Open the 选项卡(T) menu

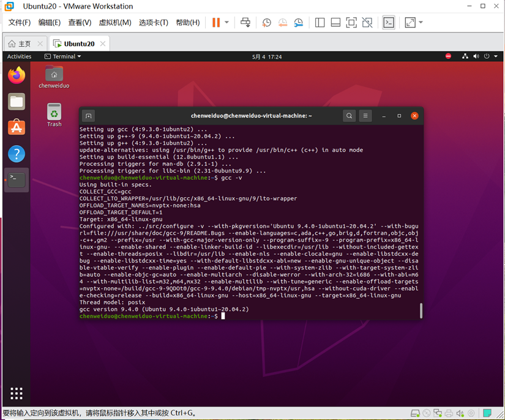[153, 23]
